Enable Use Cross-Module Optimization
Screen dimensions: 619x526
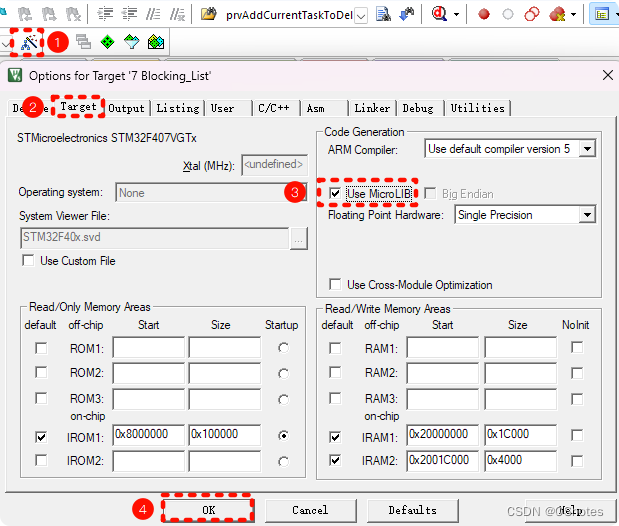(335, 285)
